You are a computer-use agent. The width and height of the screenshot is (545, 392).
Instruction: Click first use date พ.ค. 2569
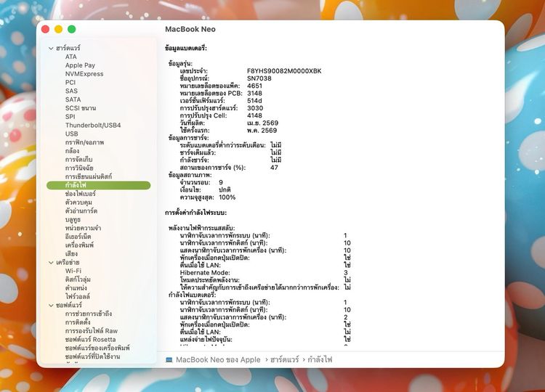tap(262, 131)
